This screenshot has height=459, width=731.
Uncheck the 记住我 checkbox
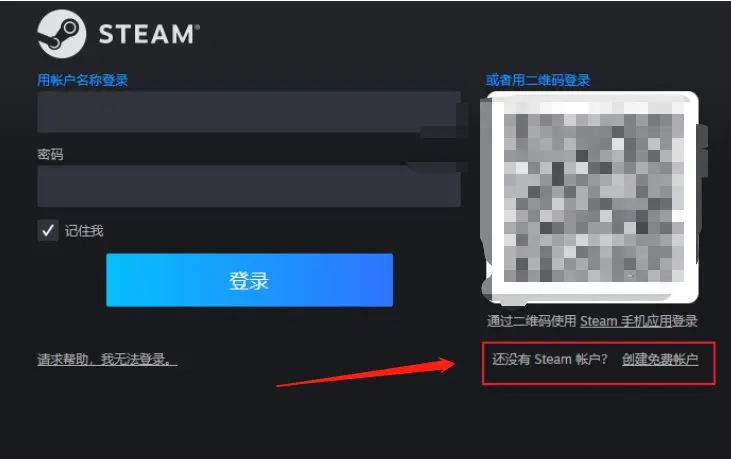(48, 230)
